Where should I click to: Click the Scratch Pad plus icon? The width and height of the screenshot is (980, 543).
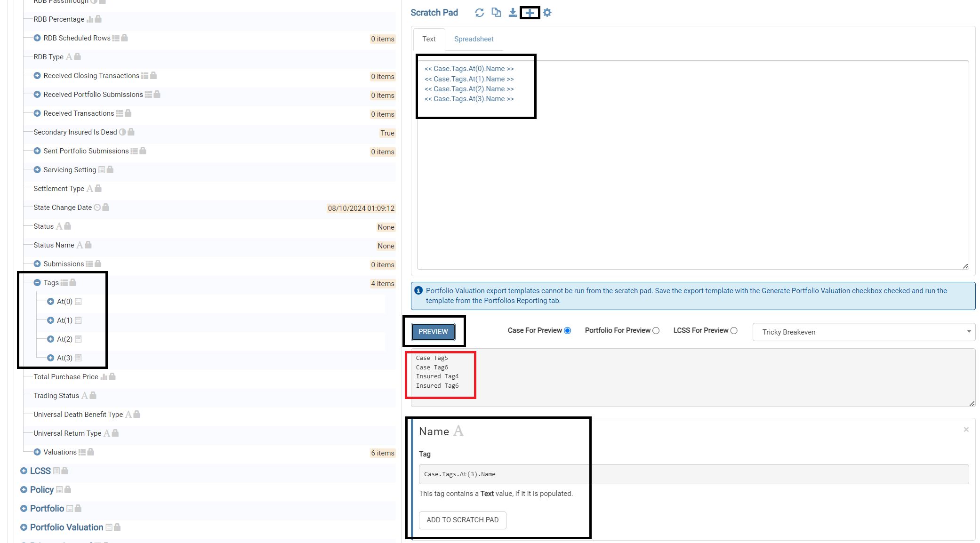(530, 13)
